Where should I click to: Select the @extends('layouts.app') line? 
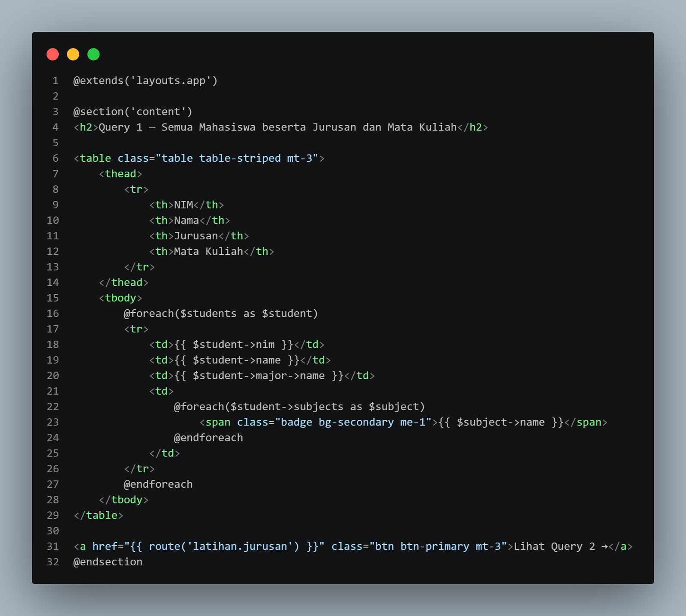tap(146, 81)
